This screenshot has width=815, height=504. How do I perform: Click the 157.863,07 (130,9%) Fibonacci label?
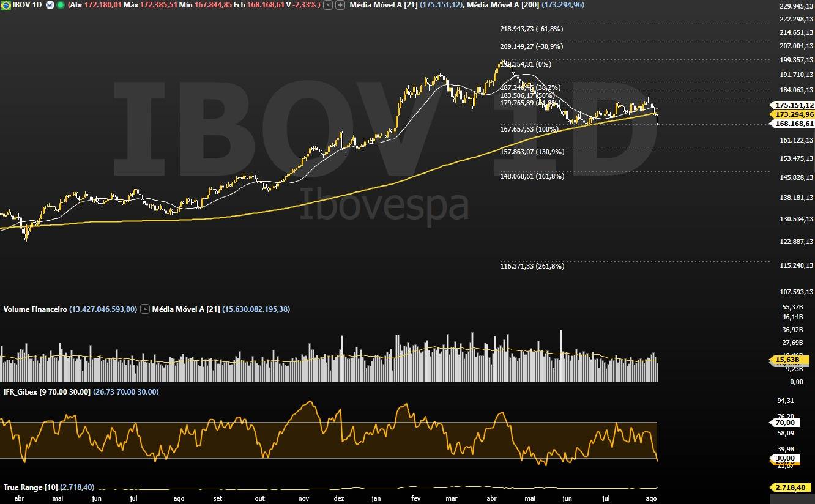coord(531,152)
